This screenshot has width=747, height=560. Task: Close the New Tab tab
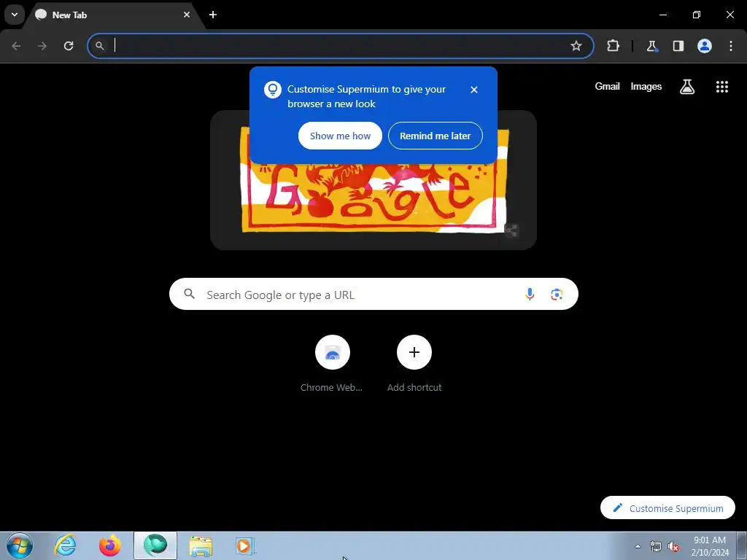click(187, 15)
